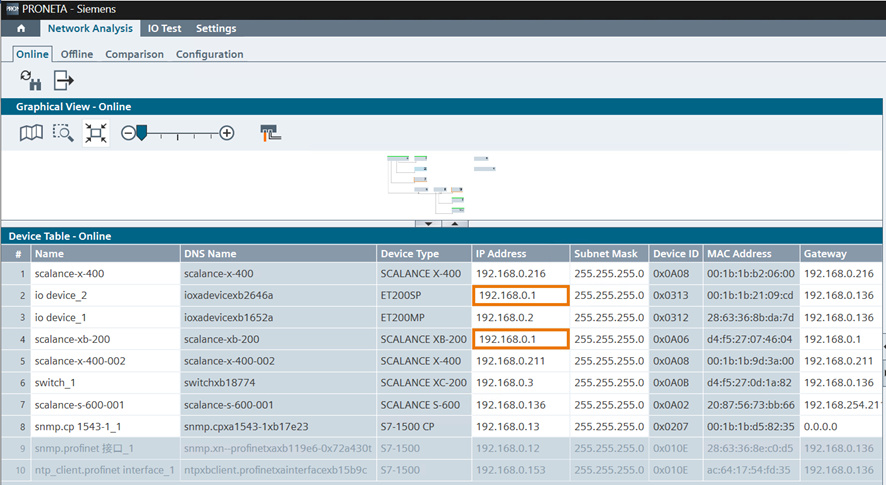Select the switch_1 name cell

106,383
